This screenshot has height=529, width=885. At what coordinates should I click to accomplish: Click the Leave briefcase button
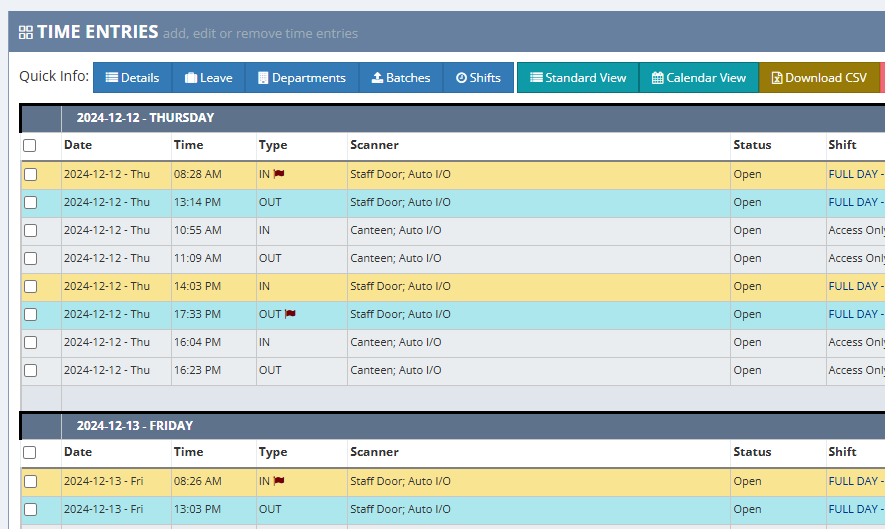[x=208, y=78]
